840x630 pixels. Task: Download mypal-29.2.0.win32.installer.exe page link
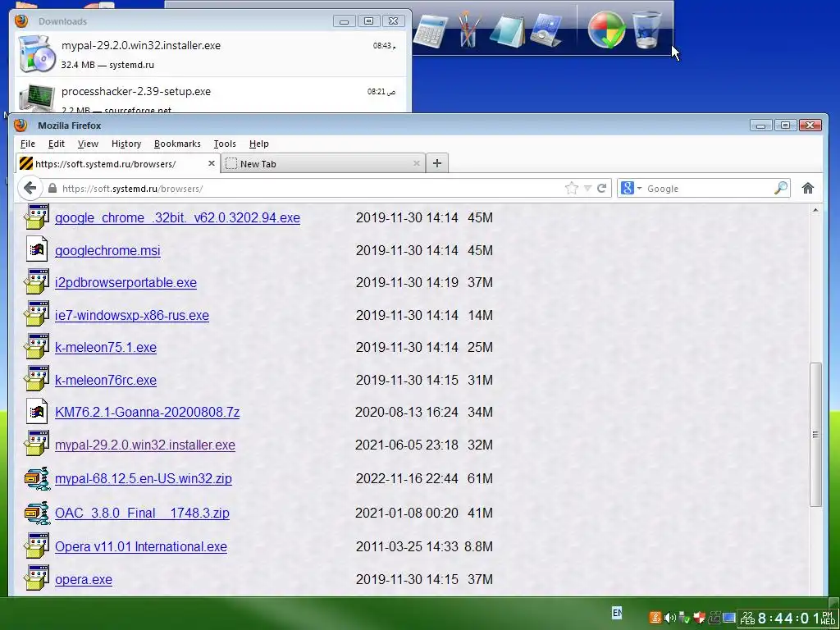144,445
